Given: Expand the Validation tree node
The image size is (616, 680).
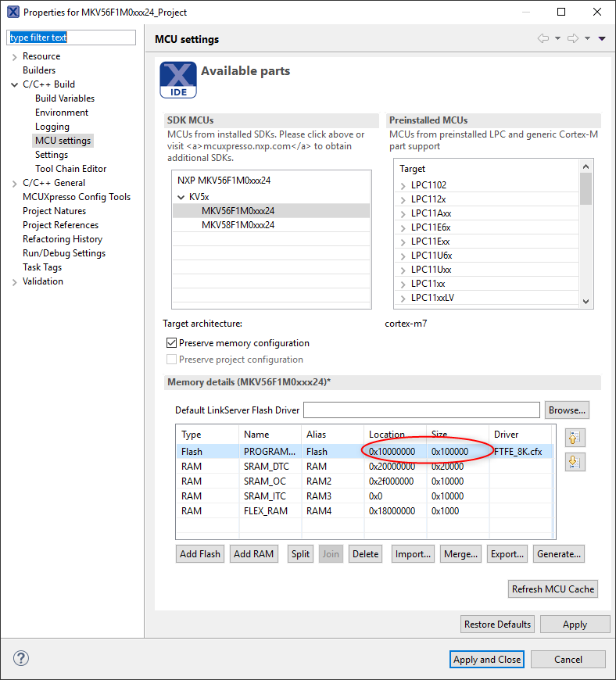Looking at the screenshot, I should click(14, 282).
